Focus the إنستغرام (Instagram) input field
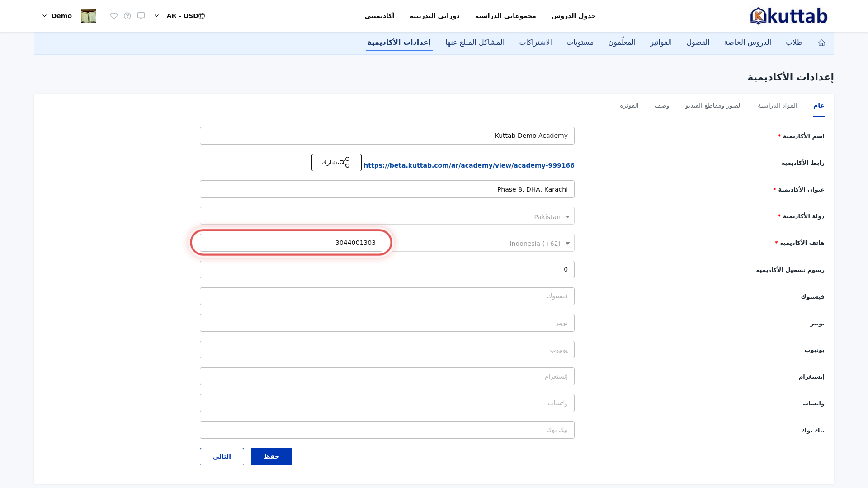This screenshot has width=868, height=488. click(x=387, y=376)
